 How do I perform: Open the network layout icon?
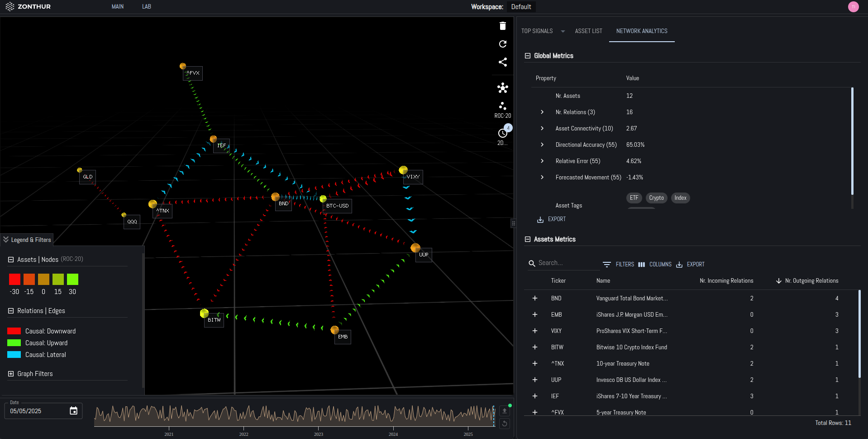[502, 88]
